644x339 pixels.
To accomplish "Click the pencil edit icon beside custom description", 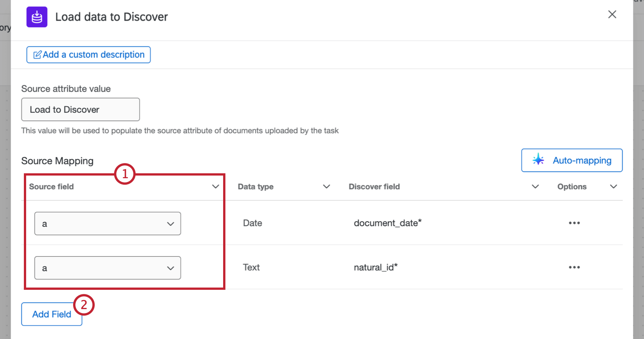I will (x=38, y=55).
